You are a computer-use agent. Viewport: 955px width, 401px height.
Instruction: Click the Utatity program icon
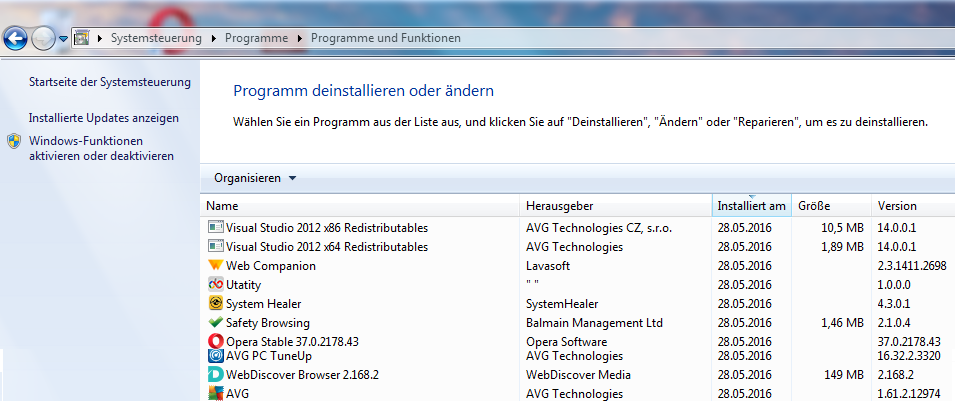[215, 285]
